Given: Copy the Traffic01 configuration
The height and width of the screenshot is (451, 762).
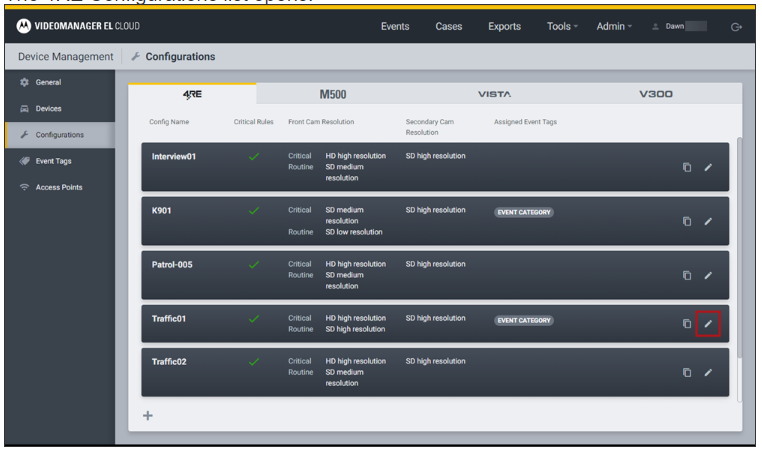Looking at the screenshot, I should (687, 323).
